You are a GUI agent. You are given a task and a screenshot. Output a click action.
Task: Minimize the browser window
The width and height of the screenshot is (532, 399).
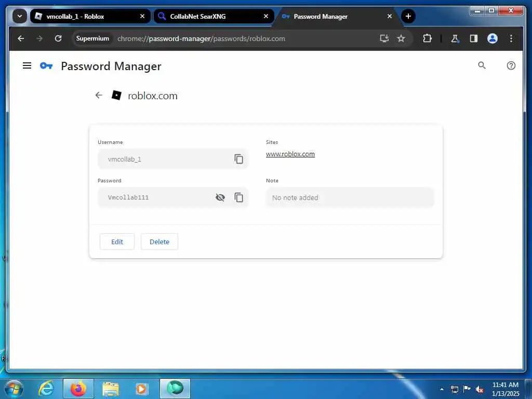(477, 10)
